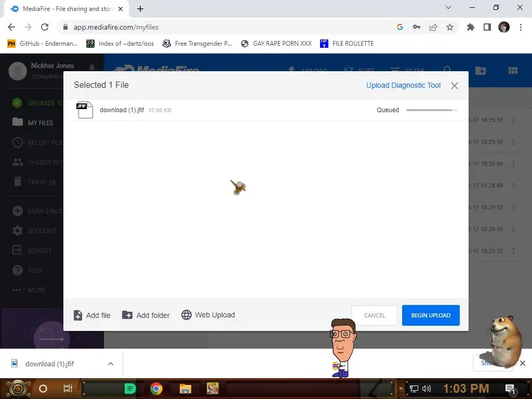Cancel the upload dialog
Viewport: 532px width, 399px height.
tap(374, 315)
